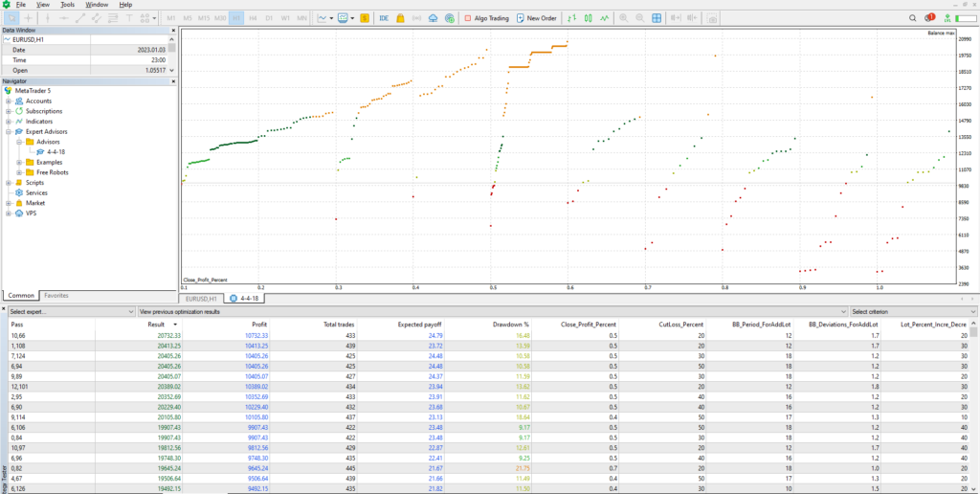Switch to the Favorites tab
The width and height of the screenshot is (980, 494).
pos(56,296)
